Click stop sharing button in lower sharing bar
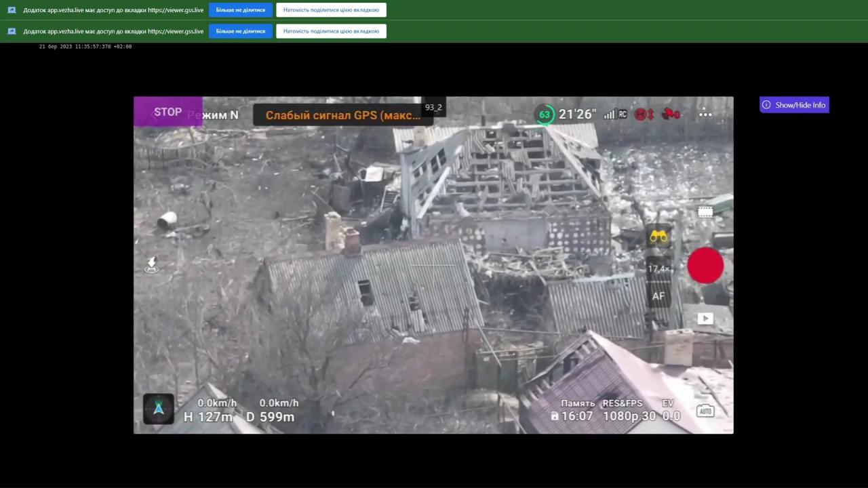 pos(241,31)
